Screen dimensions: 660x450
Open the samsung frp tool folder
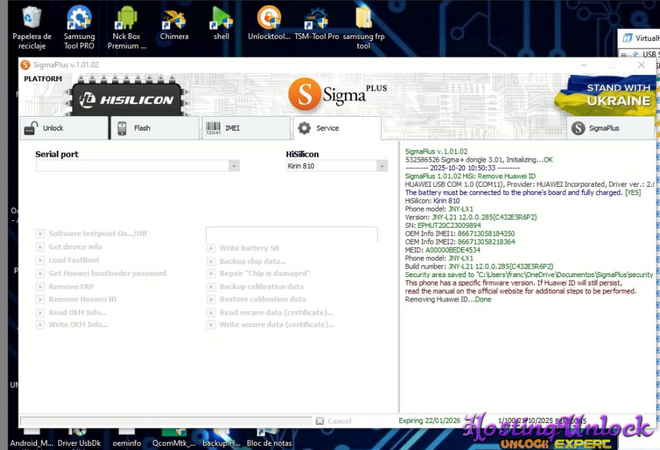tap(363, 20)
